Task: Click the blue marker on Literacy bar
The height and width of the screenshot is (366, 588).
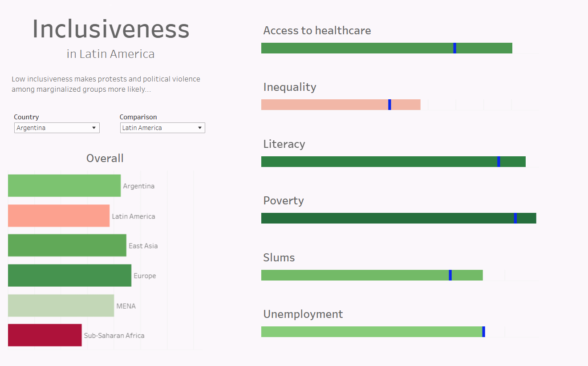Action: [499, 162]
